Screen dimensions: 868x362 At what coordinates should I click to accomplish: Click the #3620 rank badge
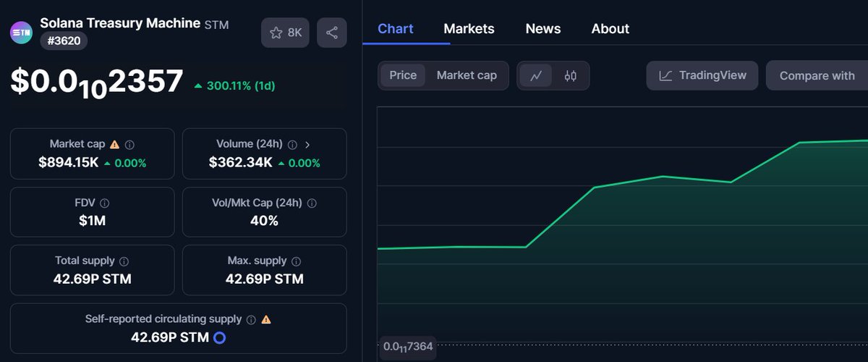click(x=64, y=41)
